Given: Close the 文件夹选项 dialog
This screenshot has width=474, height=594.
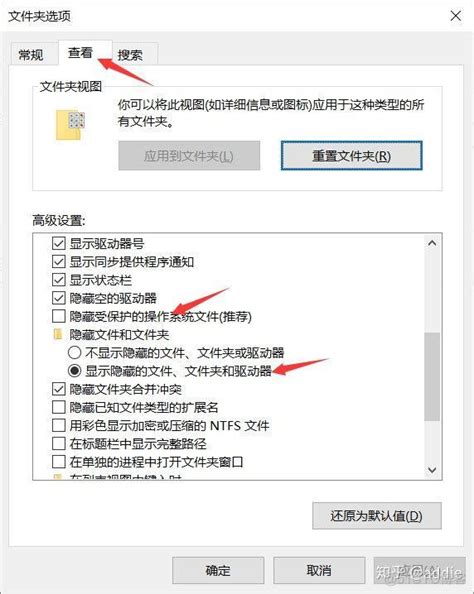Looking at the screenshot, I should [455, 16].
